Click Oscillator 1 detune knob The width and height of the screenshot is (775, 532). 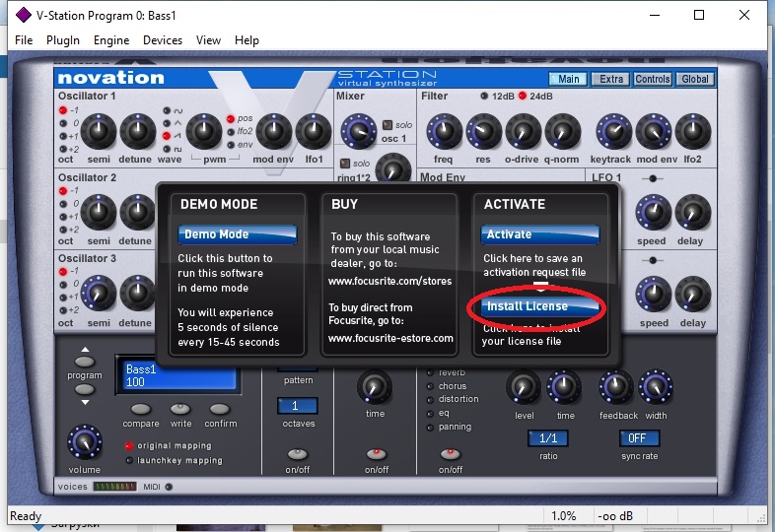point(137,131)
